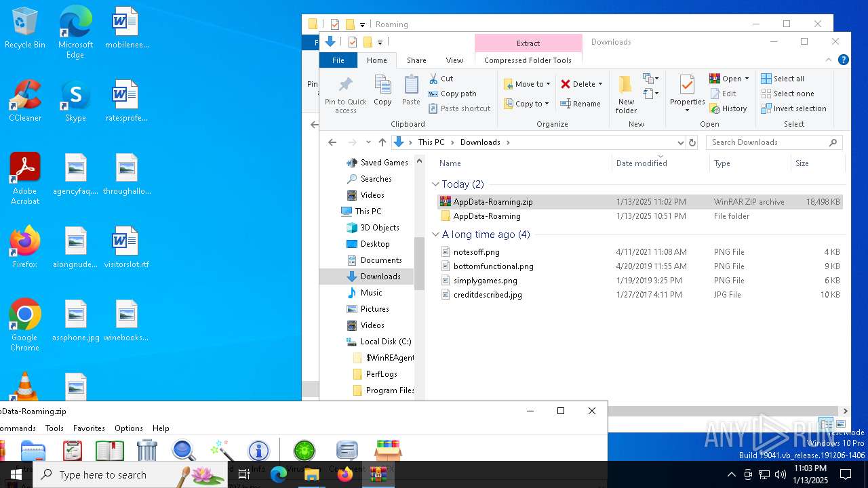Open Move to dropdown

tap(527, 84)
